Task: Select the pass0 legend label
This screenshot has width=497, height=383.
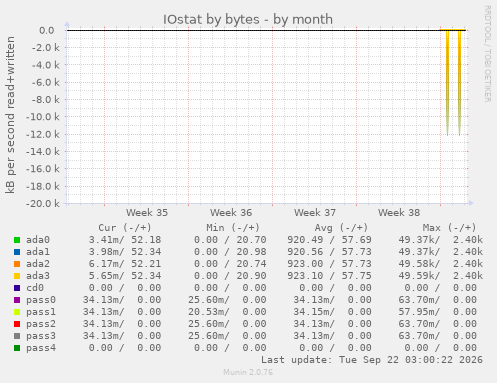Action: 41,300
